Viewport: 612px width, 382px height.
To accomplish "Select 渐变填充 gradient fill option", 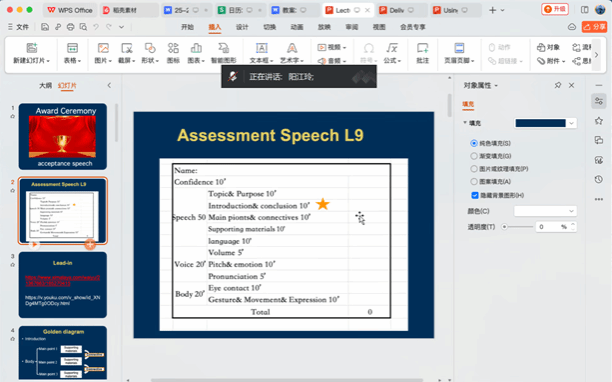I will point(474,156).
